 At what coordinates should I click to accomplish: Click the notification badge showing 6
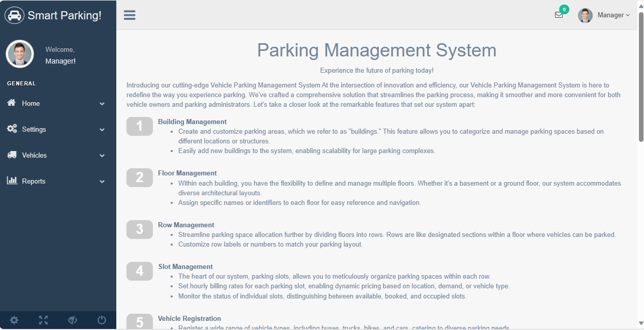(x=564, y=9)
